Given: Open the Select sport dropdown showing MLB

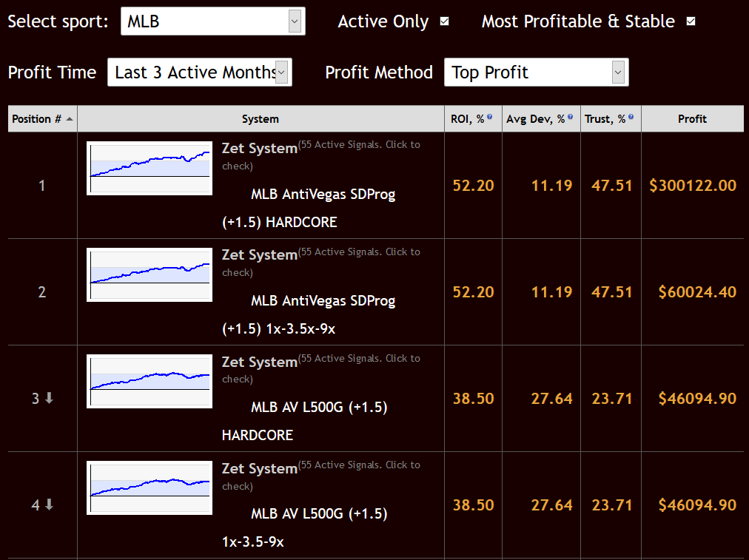Looking at the screenshot, I should [x=212, y=21].
